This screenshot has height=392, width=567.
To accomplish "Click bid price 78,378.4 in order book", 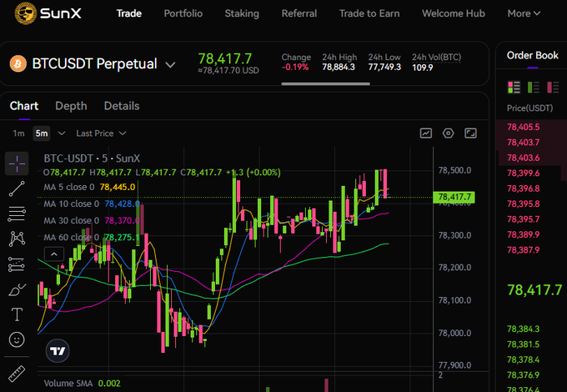I will [x=524, y=359].
